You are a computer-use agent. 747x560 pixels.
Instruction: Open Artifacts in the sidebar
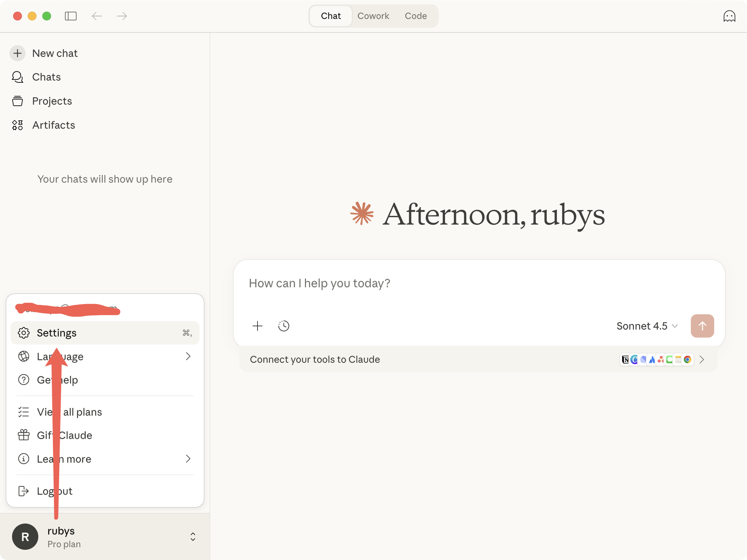click(x=53, y=125)
